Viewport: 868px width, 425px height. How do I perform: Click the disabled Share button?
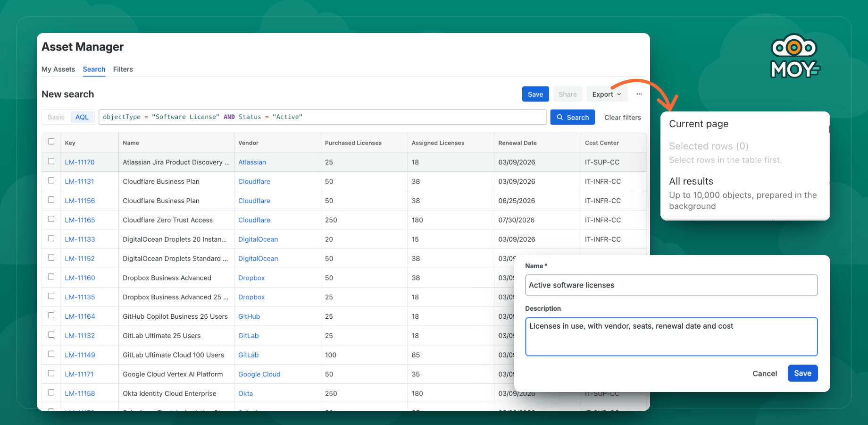tap(568, 94)
